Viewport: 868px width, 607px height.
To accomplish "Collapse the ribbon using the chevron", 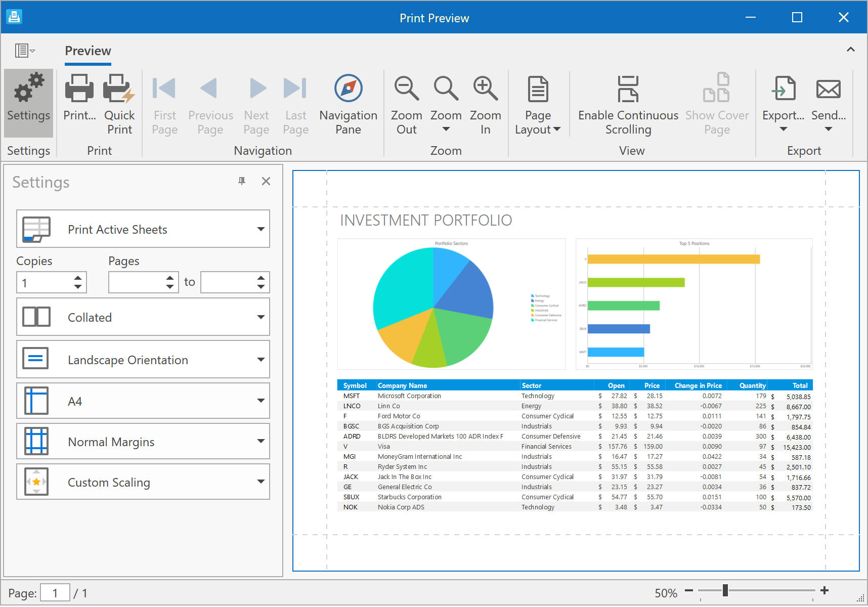I will point(850,50).
